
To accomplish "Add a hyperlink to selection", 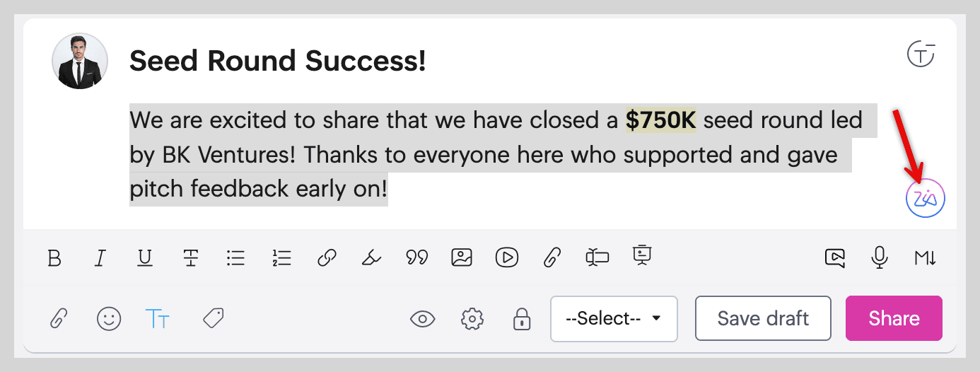I will click(326, 258).
